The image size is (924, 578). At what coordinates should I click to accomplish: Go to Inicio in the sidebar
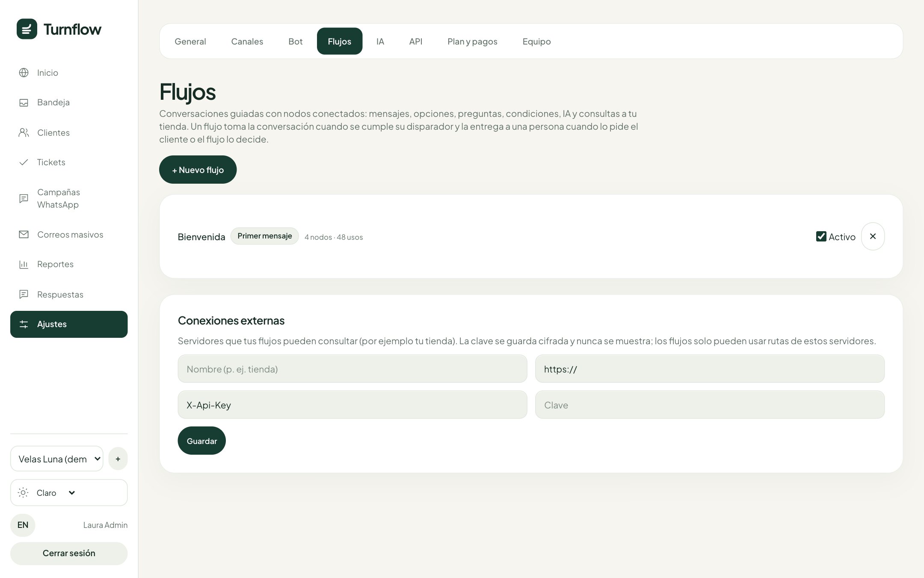point(69,73)
